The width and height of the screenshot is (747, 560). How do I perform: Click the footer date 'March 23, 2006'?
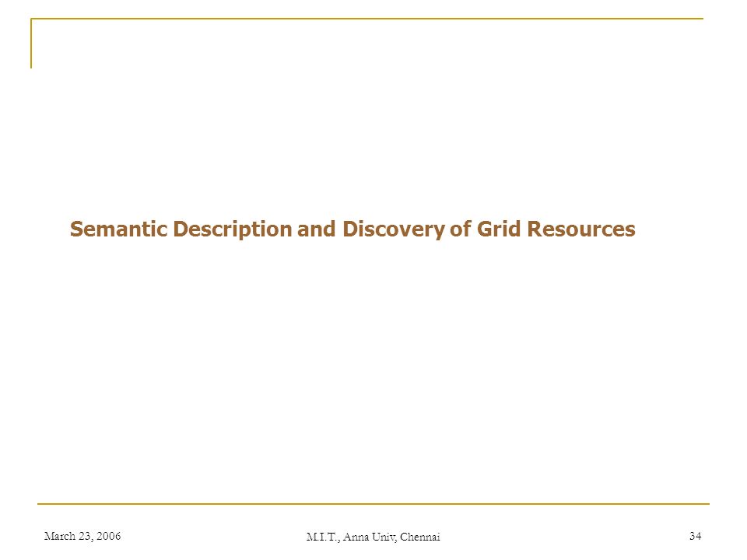pyautogui.click(x=82, y=536)
